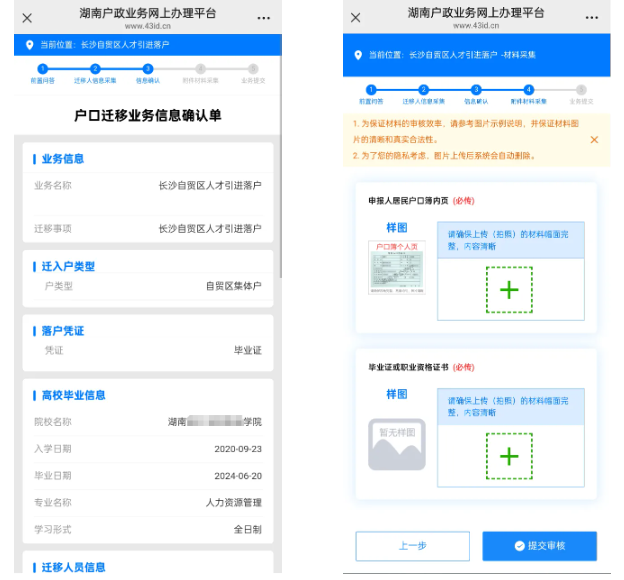Close the right 材料采集 page with X
624x580 pixels.
point(356,18)
